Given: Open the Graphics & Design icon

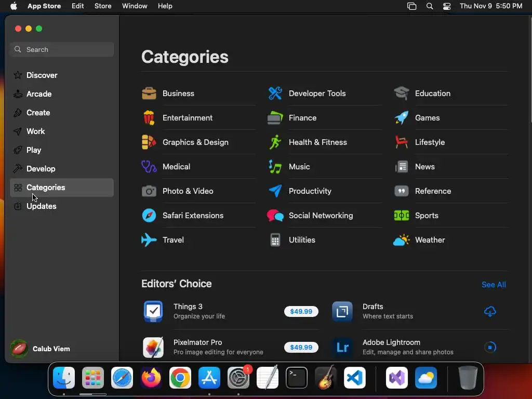Looking at the screenshot, I should 149,142.
